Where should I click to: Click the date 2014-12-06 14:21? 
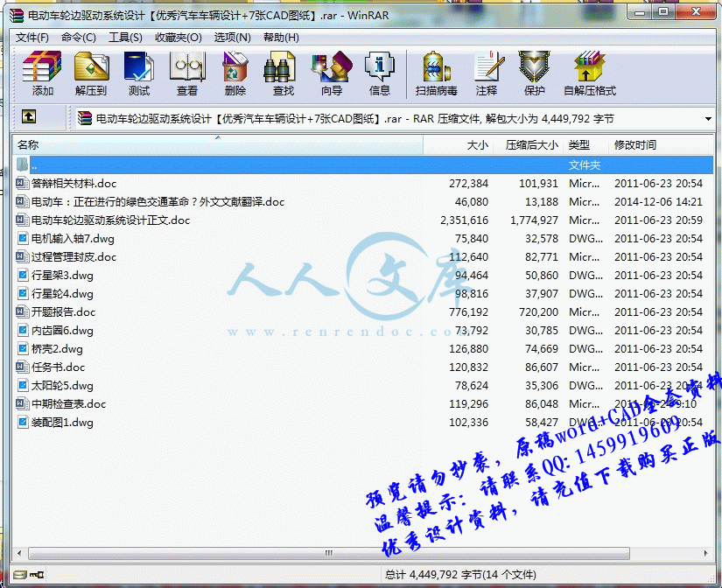(x=658, y=201)
